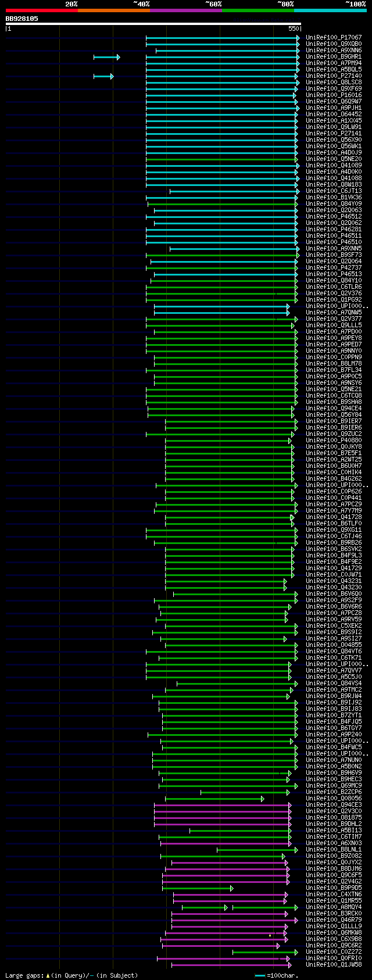The width and height of the screenshot is (372, 980).
Task: Click the purple ~60% legend segment
Action: point(186,10)
